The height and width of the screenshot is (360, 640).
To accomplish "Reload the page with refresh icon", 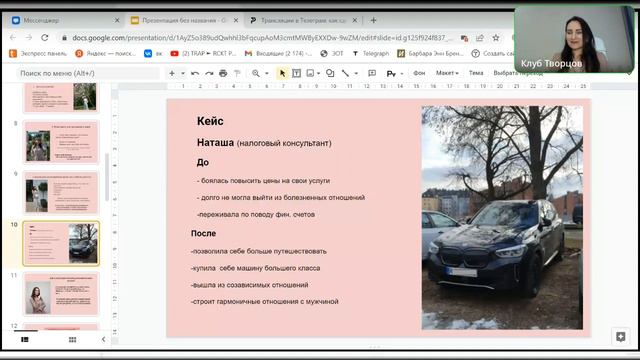I will tap(44, 38).
